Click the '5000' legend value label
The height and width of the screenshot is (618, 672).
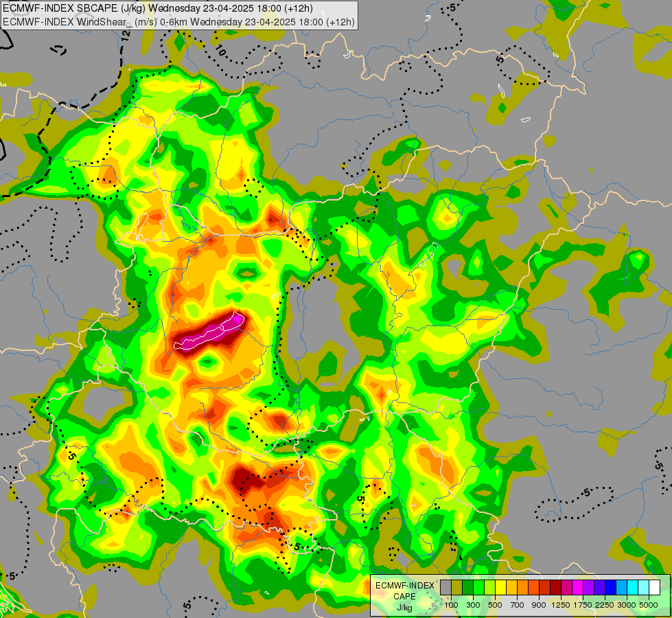pyautogui.click(x=649, y=605)
